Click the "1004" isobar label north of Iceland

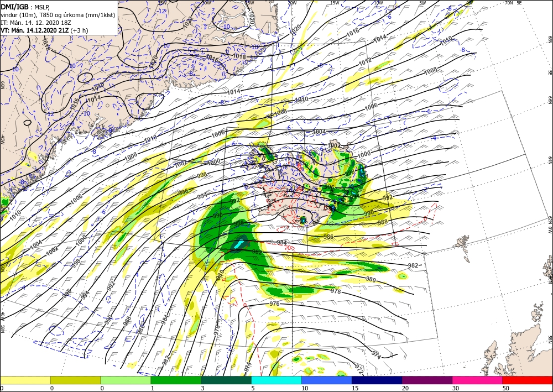320,132
